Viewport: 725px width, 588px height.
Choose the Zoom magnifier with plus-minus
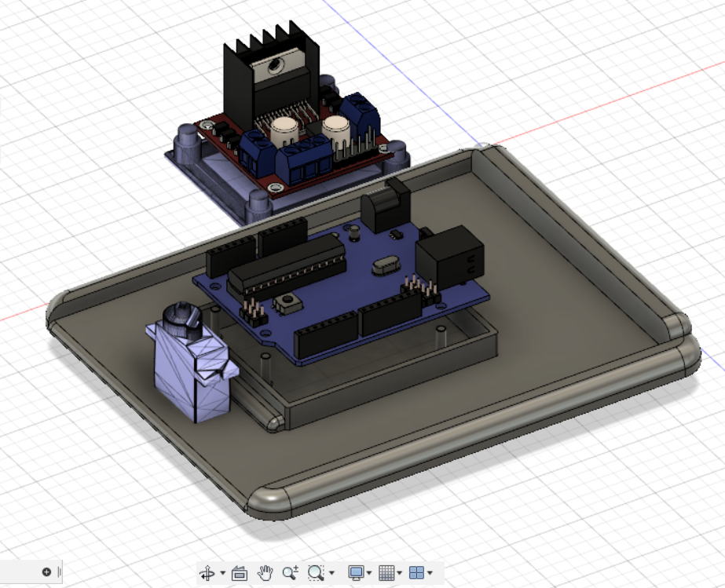pyautogui.click(x=291, y=573)
